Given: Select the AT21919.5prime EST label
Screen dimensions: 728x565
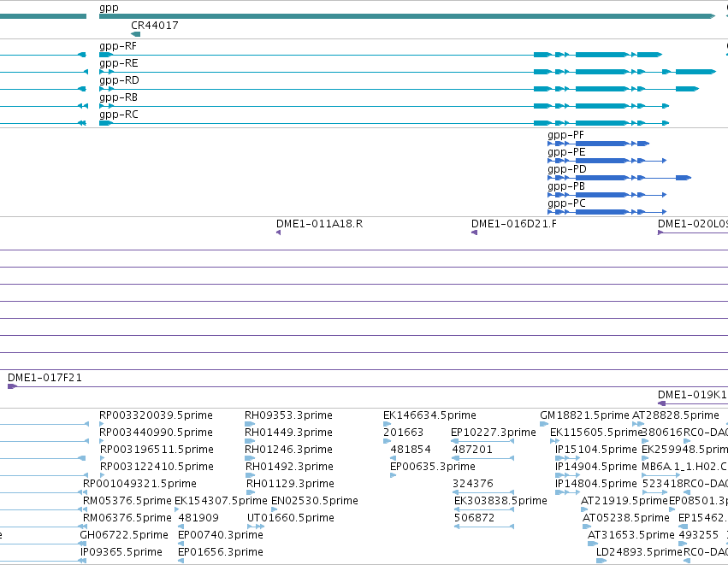Looking at the screenshot, I should (624, 501).
